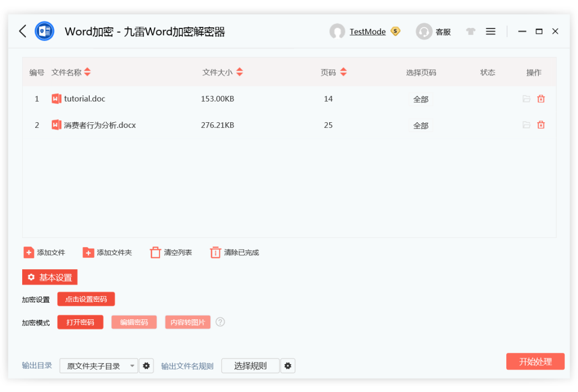This screenshot has width=578, height=392.
Task: Open the TestMode account menu
Action: [x=368, y=31]
